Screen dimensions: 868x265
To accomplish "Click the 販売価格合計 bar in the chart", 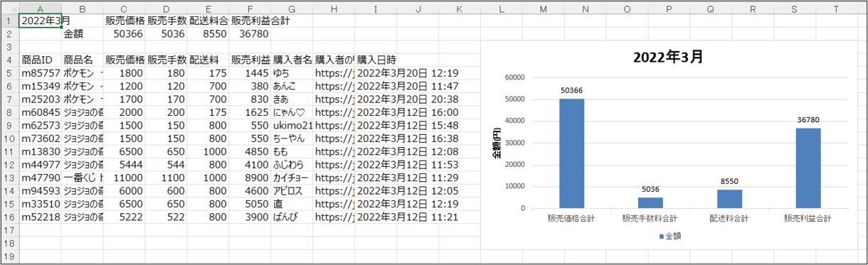I will [571, 153].
